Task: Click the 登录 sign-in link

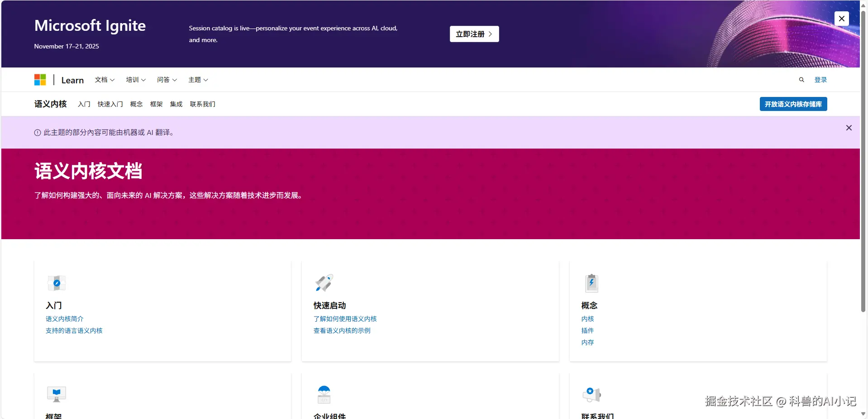Action: pyautogui.click(x=820, y=80)
